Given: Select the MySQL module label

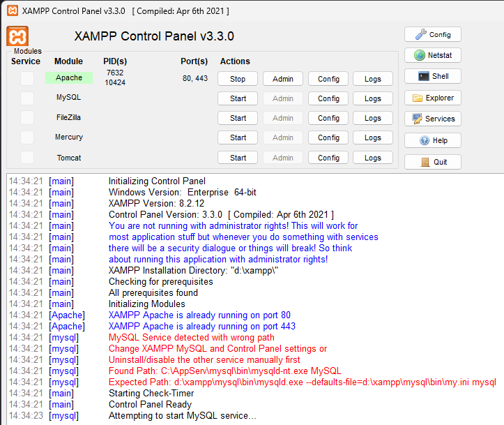Looking at the screenshot, I should click(69, 97).
